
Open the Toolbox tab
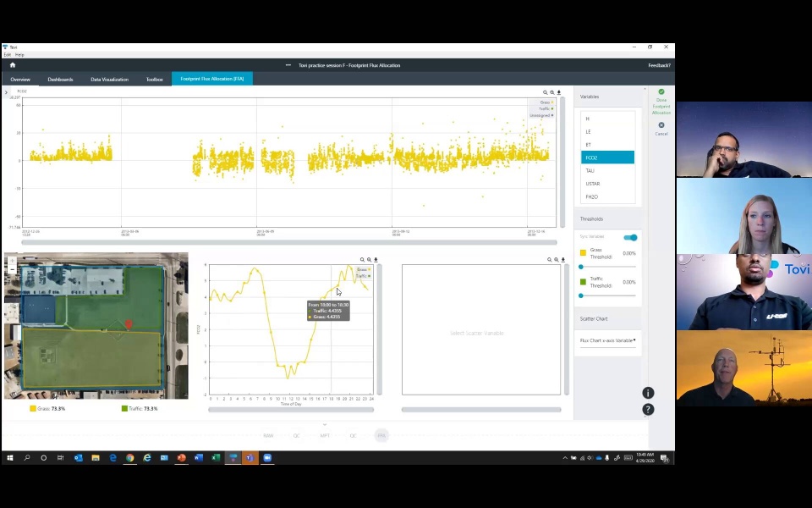click(154, 80)
